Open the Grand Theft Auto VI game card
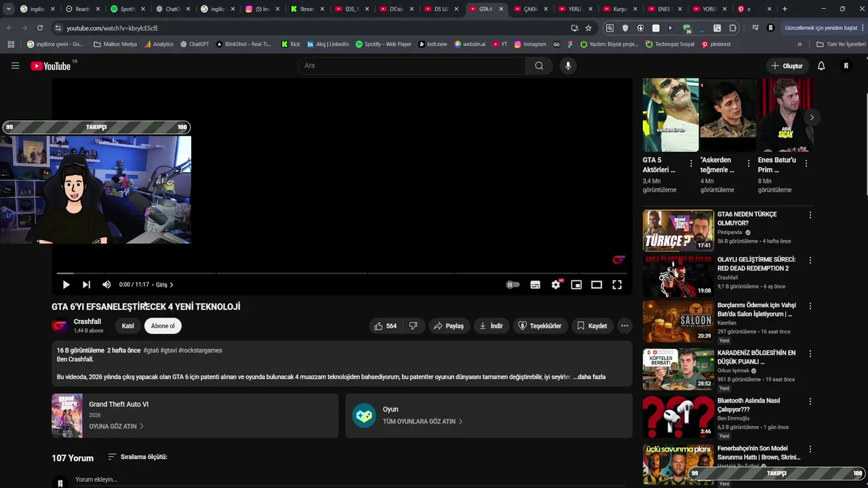 (195, 415)
